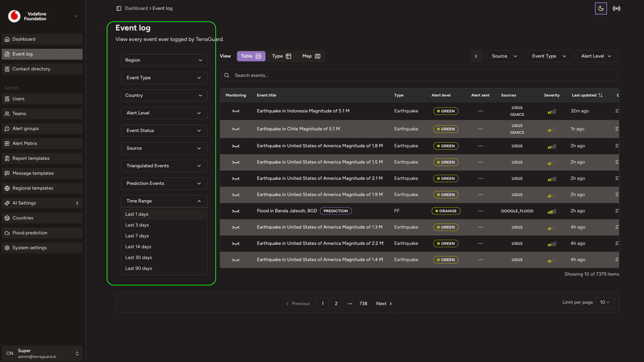Toggle monitoring for Magnitude 1.9 M earthquake
The width and height of the screenshot is (644, 362).
coord(236,195)
